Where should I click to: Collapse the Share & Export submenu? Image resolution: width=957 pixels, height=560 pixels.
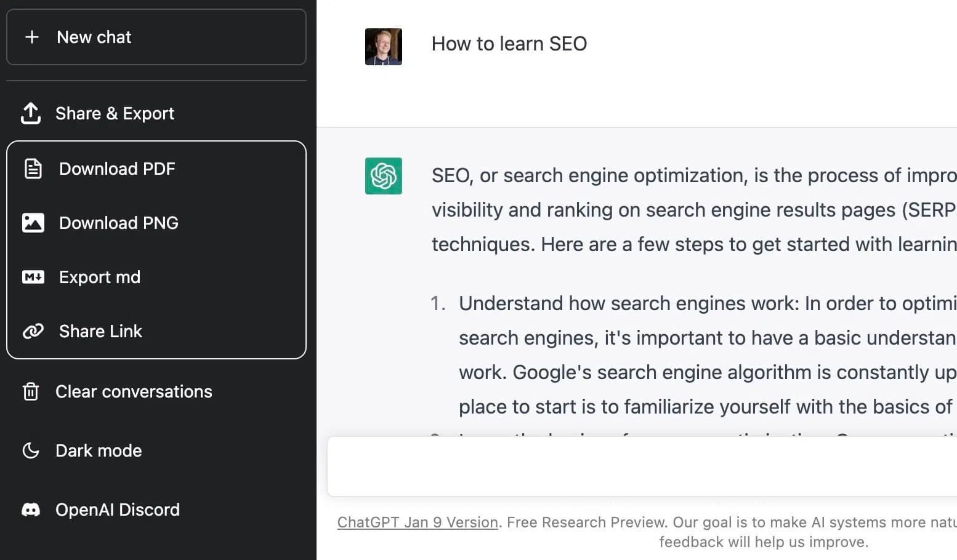(115, 113)
